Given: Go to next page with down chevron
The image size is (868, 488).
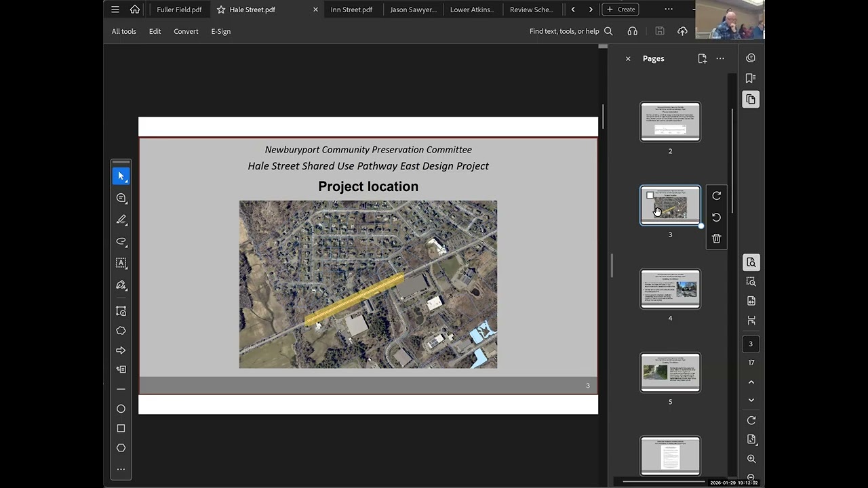Looking at the screenshot, I should coord(751,401).
